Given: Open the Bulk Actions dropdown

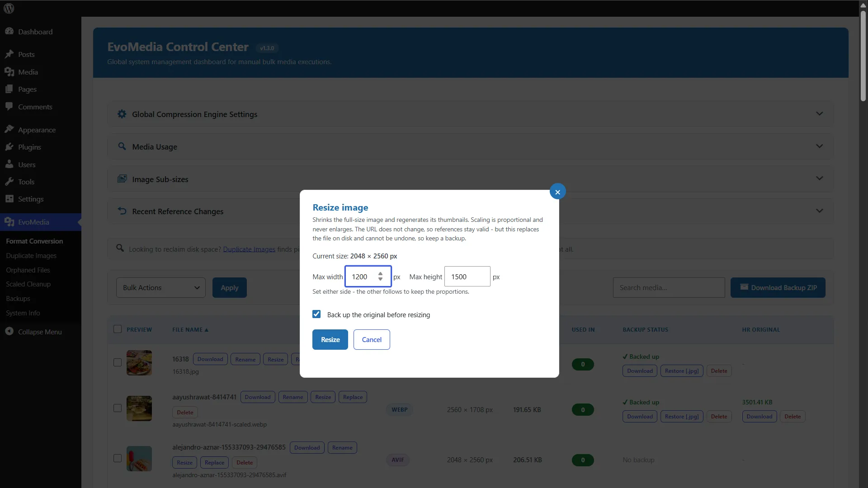Looking at the screenshot, I should pyautogui.click(x=161, y=288).
